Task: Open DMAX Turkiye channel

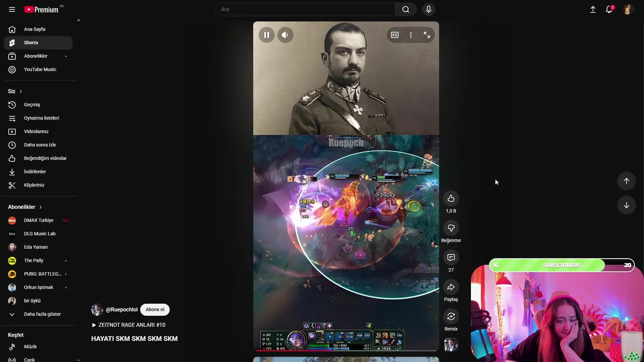Action: pyautogui.click(x=38, y=220)
